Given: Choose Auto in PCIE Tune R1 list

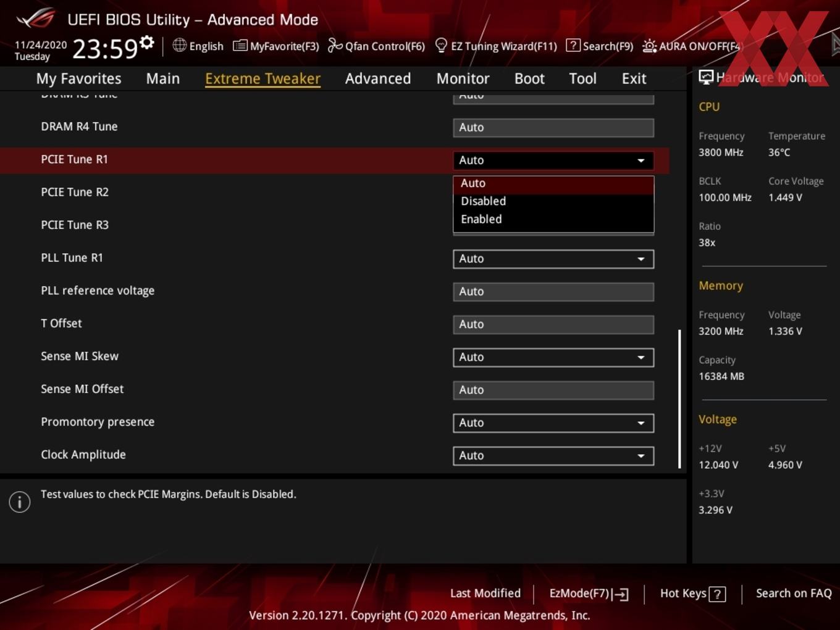Looking at the screenshot, I should point(553,183).
